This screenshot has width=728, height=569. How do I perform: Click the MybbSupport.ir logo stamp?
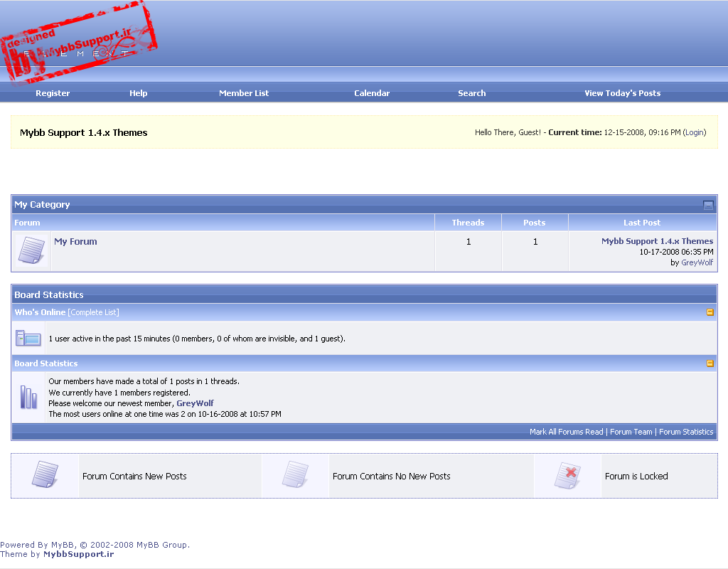point(77,43)
